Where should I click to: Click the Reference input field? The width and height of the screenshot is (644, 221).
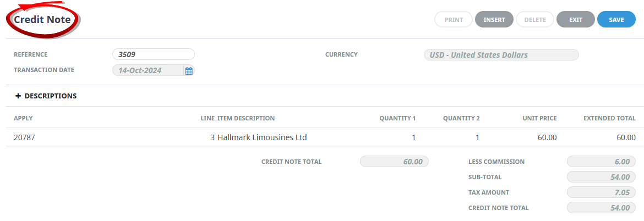click(x=153, y=54)
